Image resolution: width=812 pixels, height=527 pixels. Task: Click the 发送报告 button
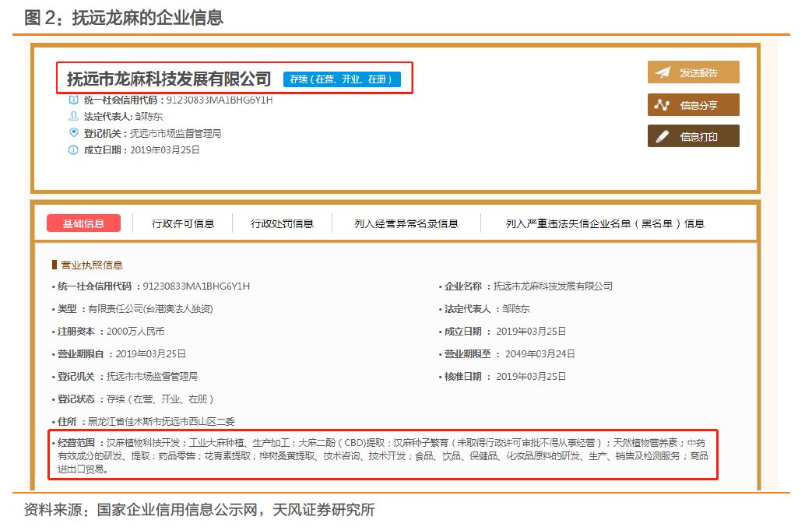click(693, 72)
